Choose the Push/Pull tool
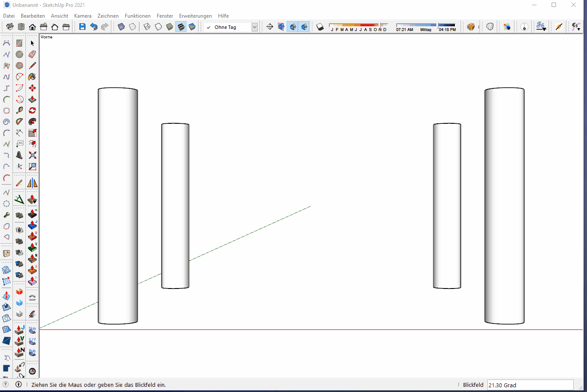Screen dimensions: 587x392 tap(32, 99)
